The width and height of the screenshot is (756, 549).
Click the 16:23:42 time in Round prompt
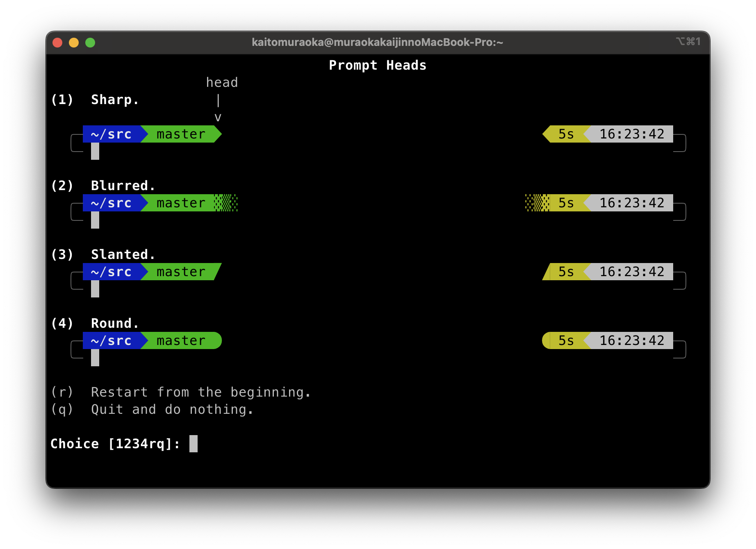pyautogui.click(x=632, y=340)
